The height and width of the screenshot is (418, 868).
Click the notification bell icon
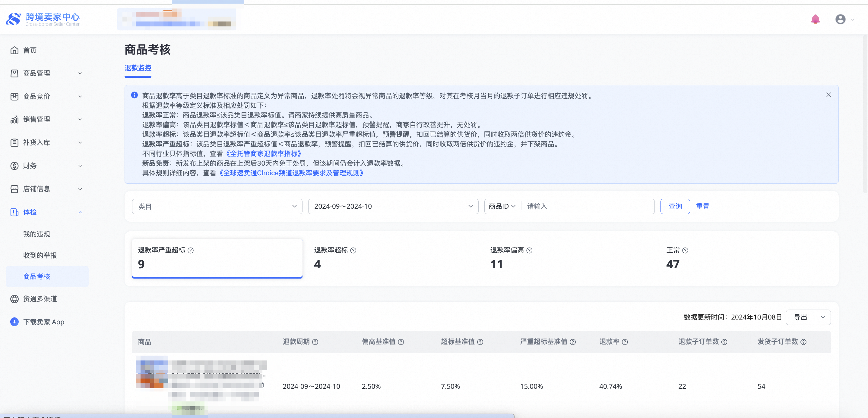pos(815,19)
